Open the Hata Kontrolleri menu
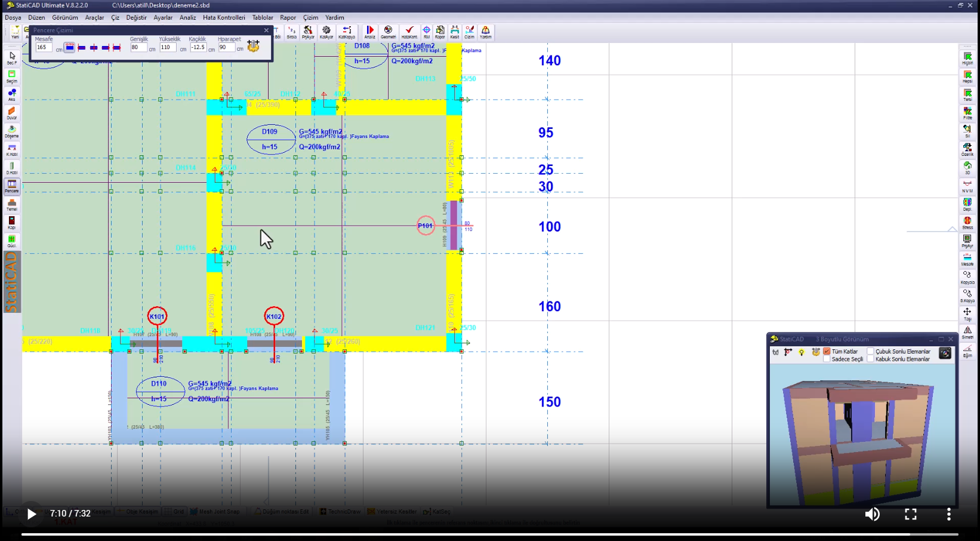 224,17
